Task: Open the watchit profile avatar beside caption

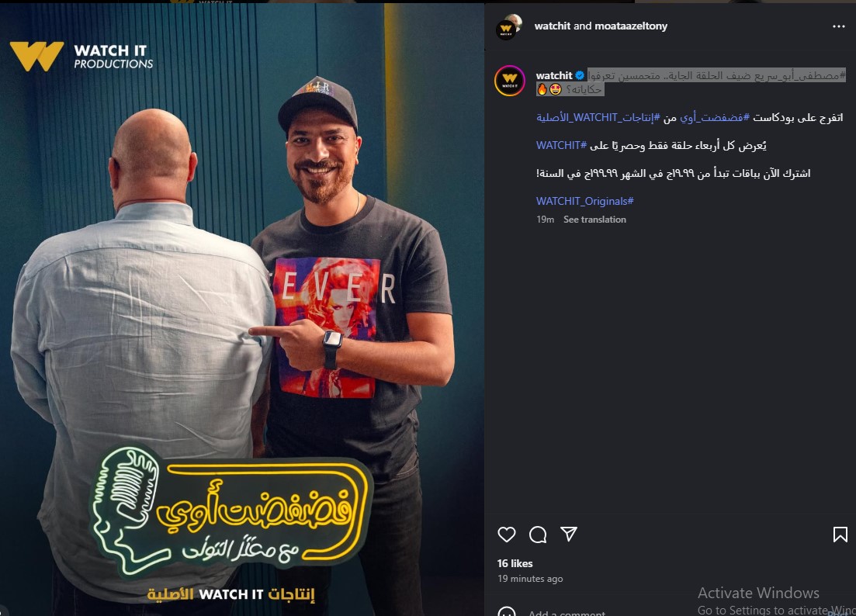Action: (x=509, y=80)
